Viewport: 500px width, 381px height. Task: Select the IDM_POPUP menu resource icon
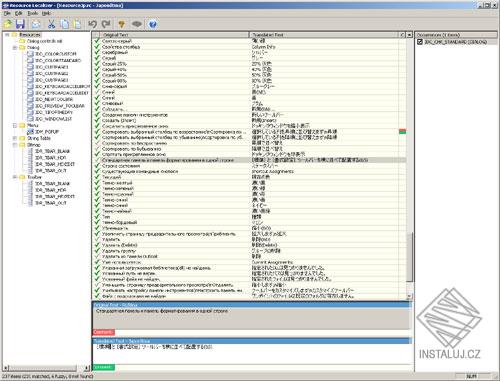(30, 132)
